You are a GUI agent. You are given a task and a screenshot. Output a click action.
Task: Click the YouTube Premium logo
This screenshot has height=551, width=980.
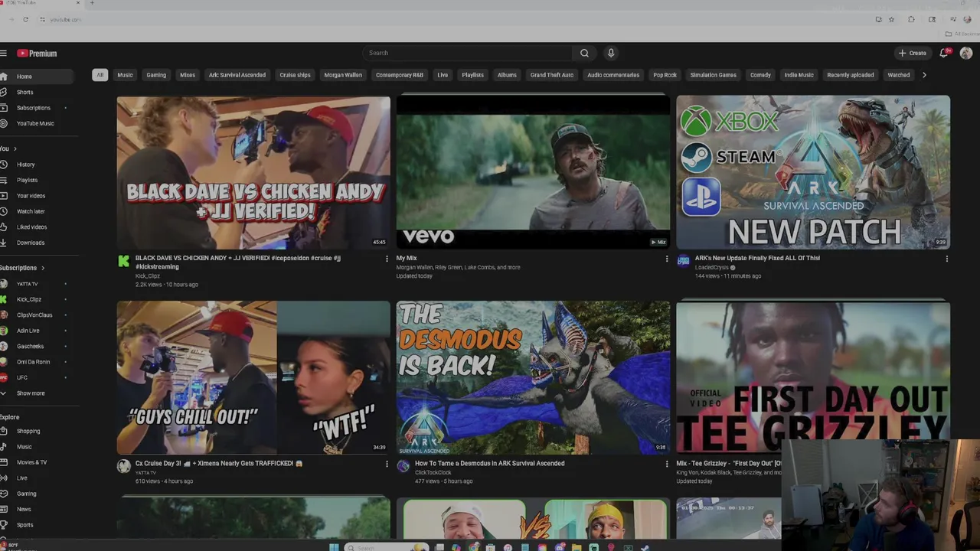tap(37, 54)
